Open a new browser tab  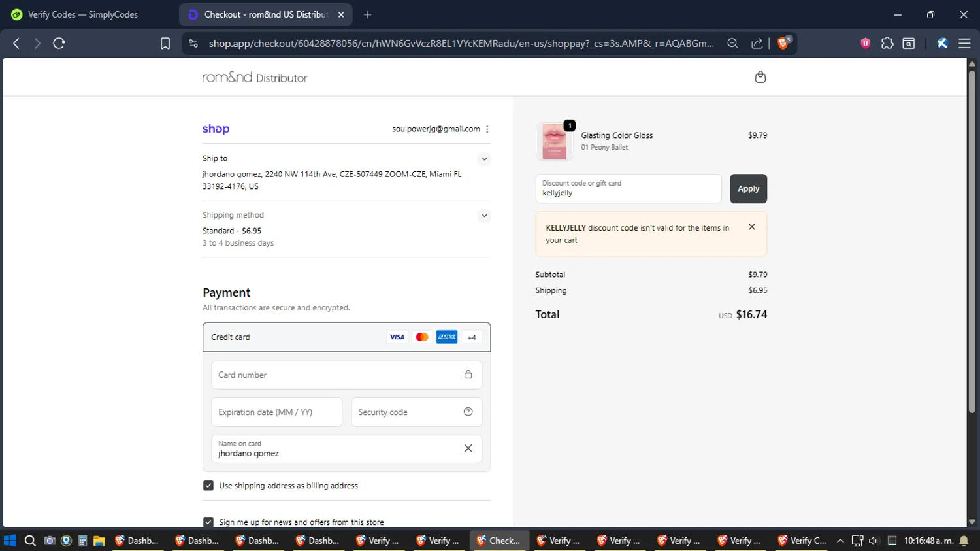(368, 14)
